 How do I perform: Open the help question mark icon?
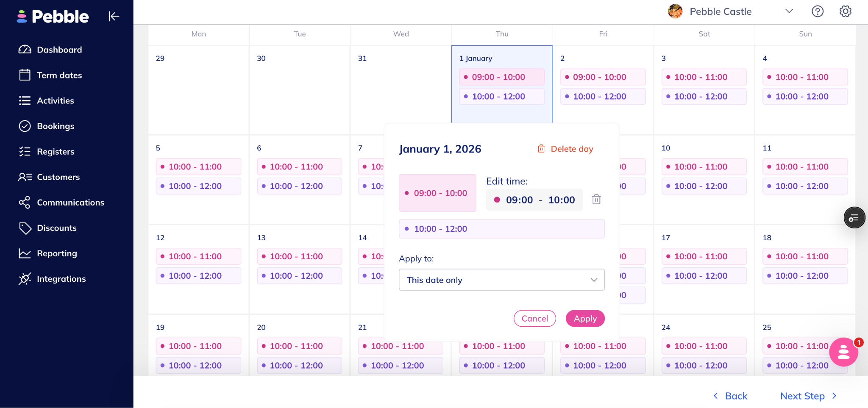[x=817, y=11]
